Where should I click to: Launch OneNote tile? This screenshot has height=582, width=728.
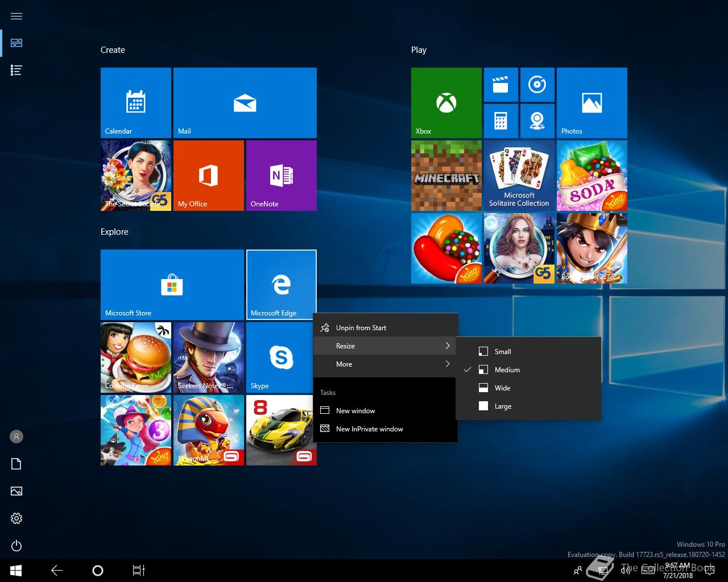(x=282, y=176)
